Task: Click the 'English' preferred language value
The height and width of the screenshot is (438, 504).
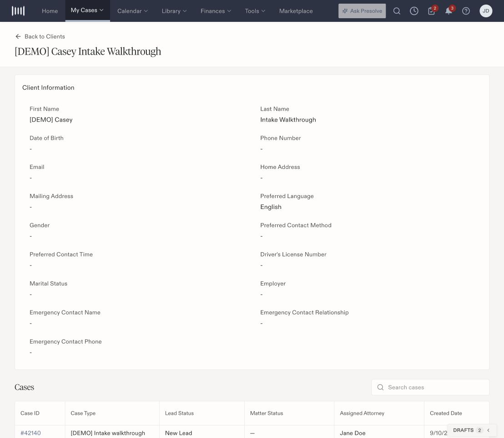Action: 271,207
